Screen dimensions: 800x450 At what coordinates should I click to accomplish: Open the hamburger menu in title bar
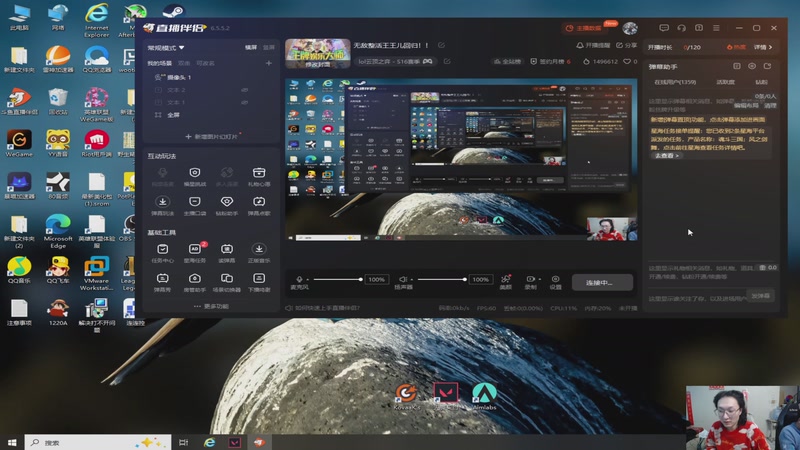pyautogui.click(x=716, y=28)
